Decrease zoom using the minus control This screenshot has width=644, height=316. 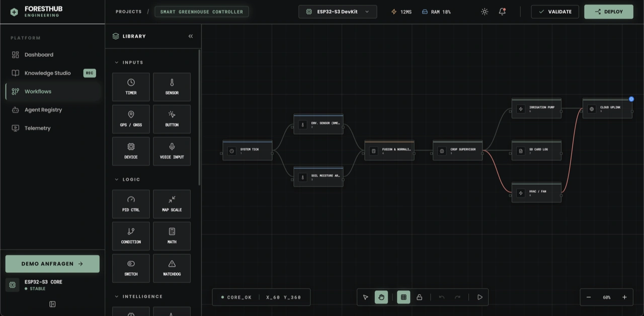click(x=589, y=297)
